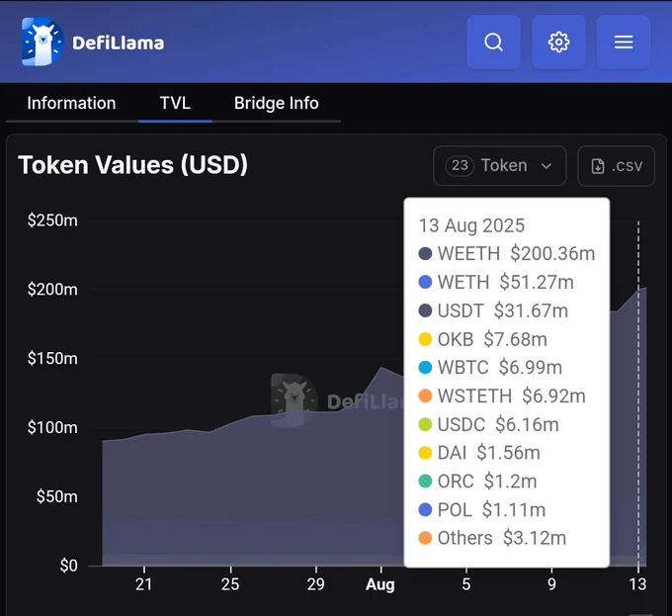Click the 'Others $3.12m' entry
This screenshot has width=672, height=616.
tap(492, 538)
